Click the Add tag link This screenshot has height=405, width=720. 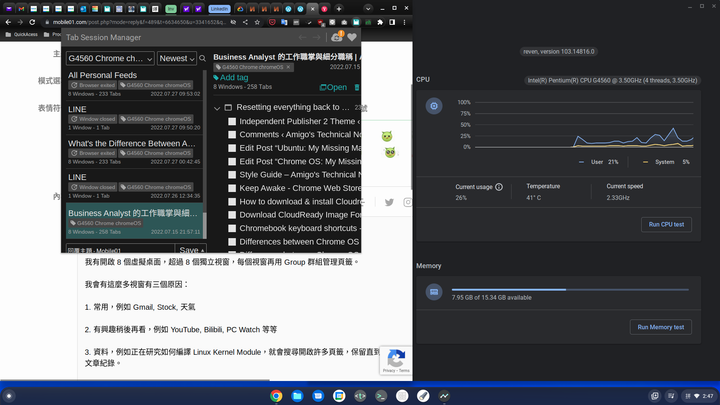tap(231, 78)
